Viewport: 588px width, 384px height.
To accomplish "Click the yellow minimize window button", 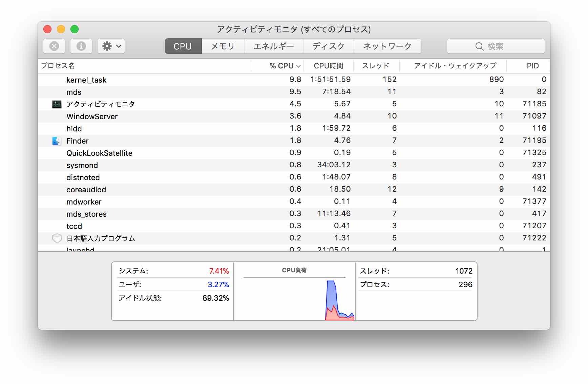I will point(61,29).
